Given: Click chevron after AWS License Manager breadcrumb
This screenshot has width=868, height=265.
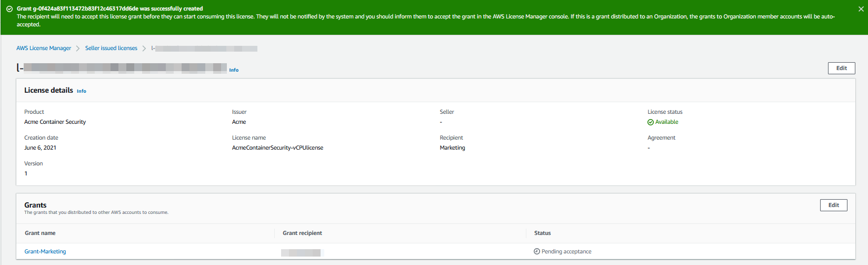Looking at the screenshot, I should 78,48.
